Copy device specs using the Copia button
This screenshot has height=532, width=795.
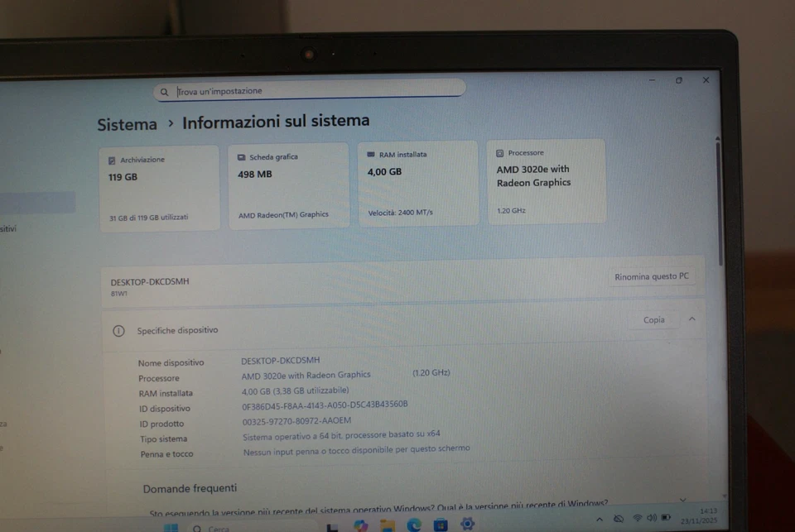[x=653, y=319]
